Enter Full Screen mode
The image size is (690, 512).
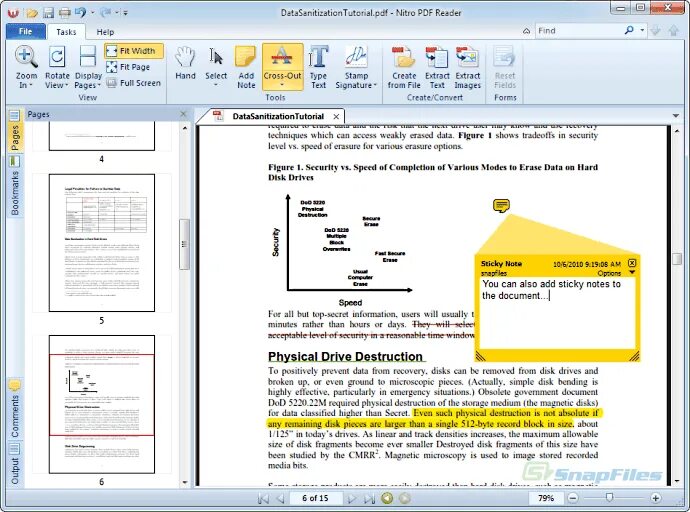pos(134,83)
